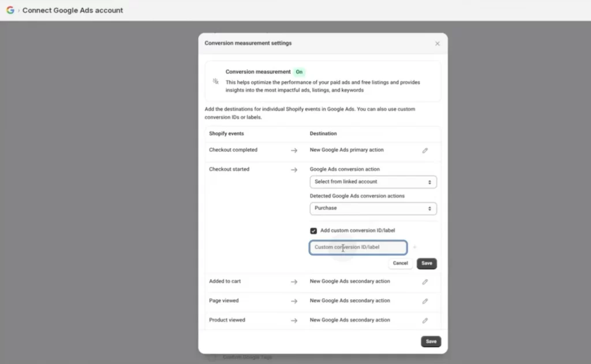Viewport: 591px width, 364px height.
Task: Open the Purchase conversion actions dropdown
Action: click(373, 208)
